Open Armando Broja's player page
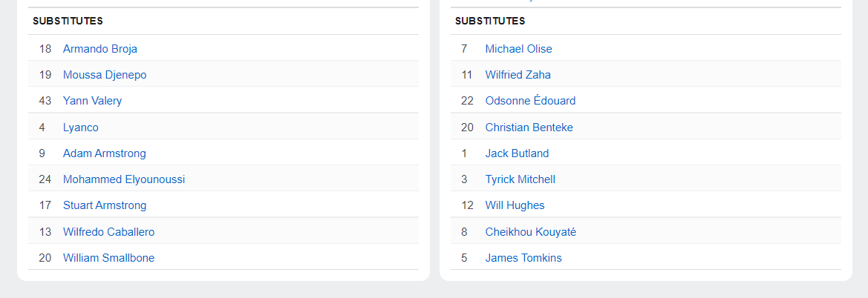Image resolution: width=868 pixels, height=298 pixels. click(100, 49)
